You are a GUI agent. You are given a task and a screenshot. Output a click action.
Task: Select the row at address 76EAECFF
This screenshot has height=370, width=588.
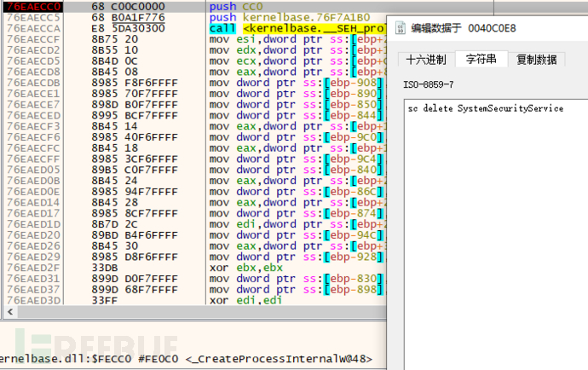point(32,157)
